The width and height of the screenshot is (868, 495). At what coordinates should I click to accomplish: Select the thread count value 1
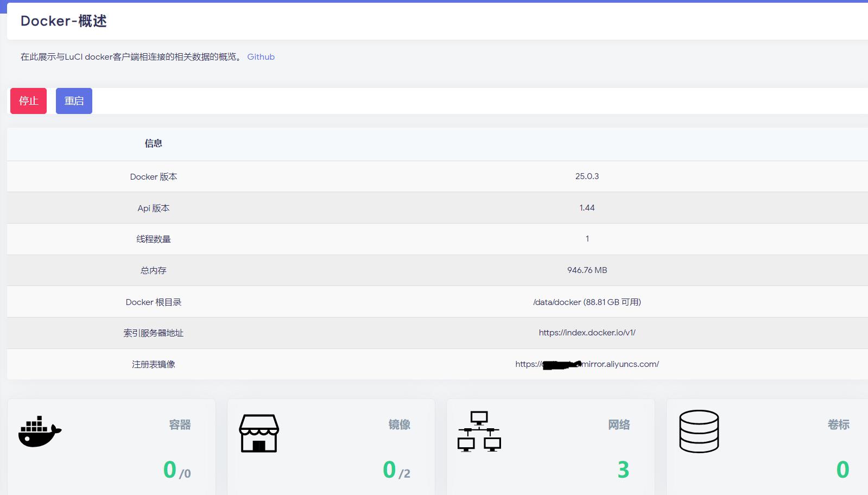(587, 239)
